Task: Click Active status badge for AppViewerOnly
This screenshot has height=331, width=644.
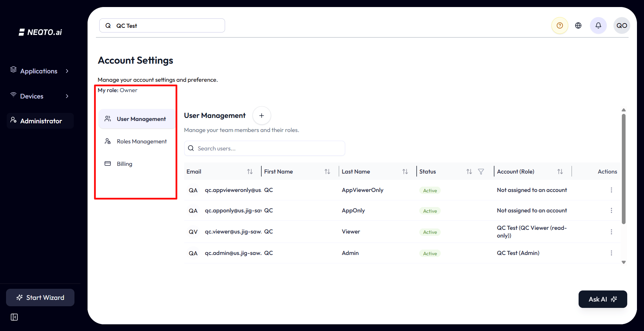Action: point(430,190)
